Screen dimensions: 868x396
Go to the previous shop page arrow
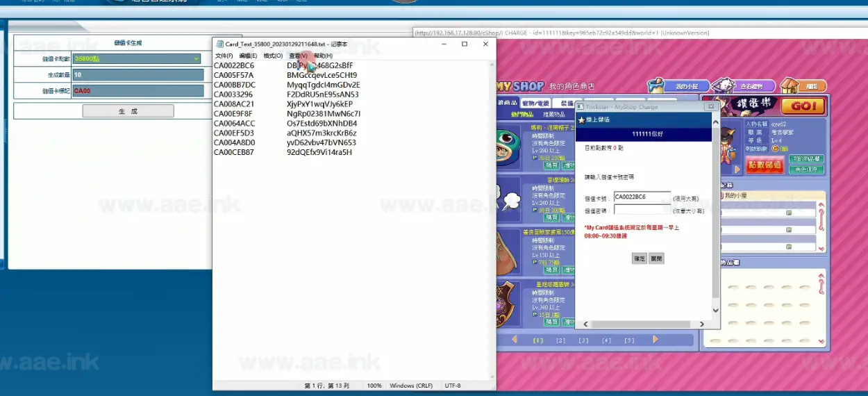[515, 340]
